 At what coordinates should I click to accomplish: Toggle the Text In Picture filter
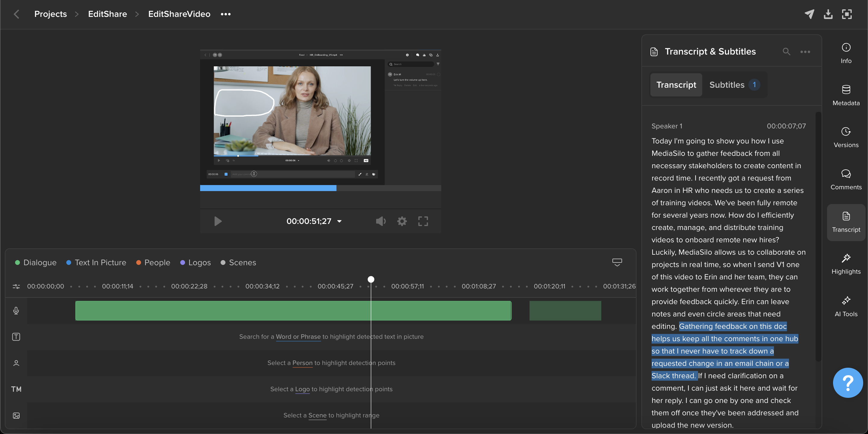tap(96, 263)
